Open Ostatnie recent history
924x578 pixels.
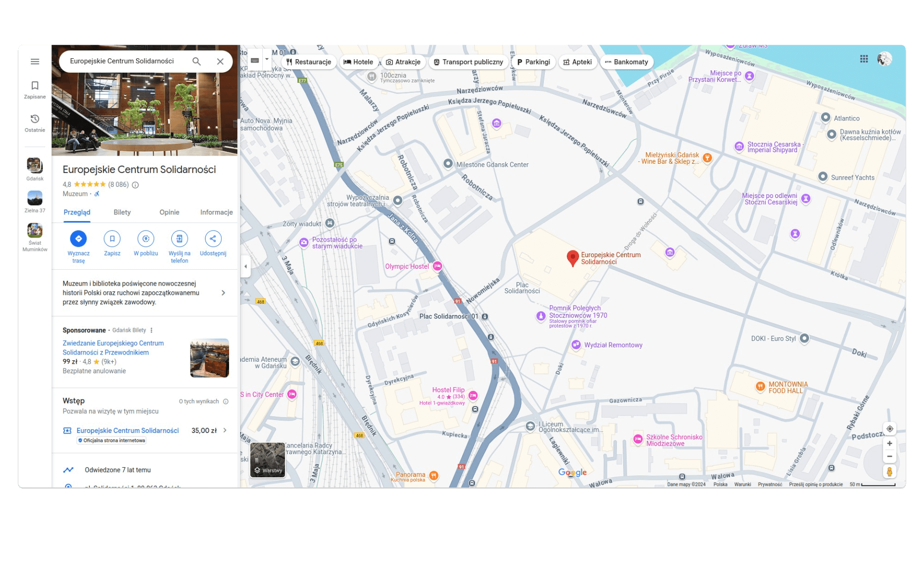coord(35,123)
